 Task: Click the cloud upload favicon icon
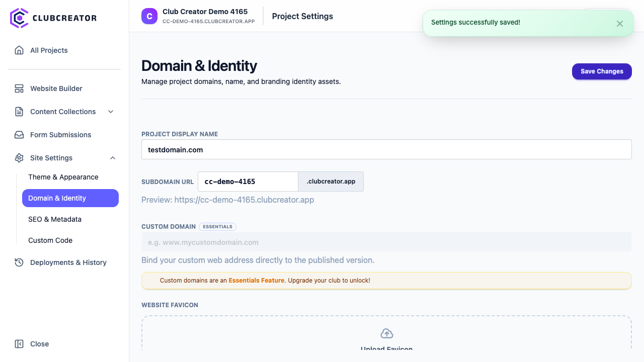[x=386, y=333]
